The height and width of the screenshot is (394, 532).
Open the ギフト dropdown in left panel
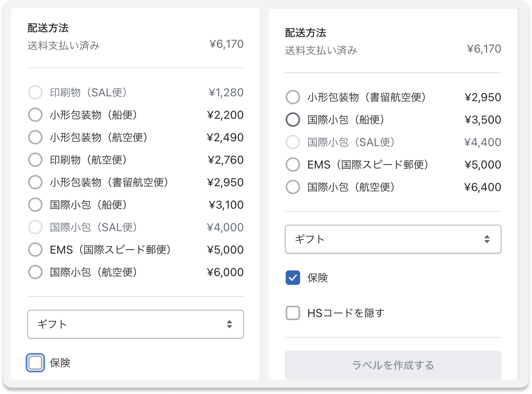pyautogui.click(x=135, y=325)
